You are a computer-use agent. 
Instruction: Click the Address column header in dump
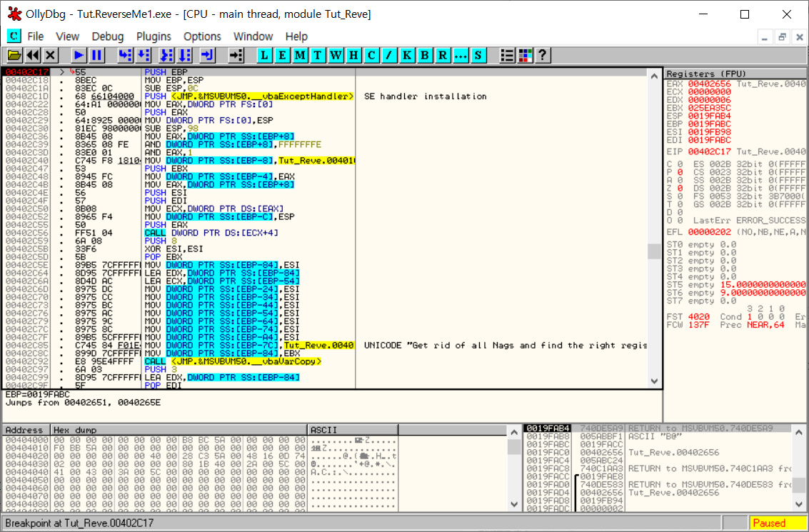click(26, 430)
